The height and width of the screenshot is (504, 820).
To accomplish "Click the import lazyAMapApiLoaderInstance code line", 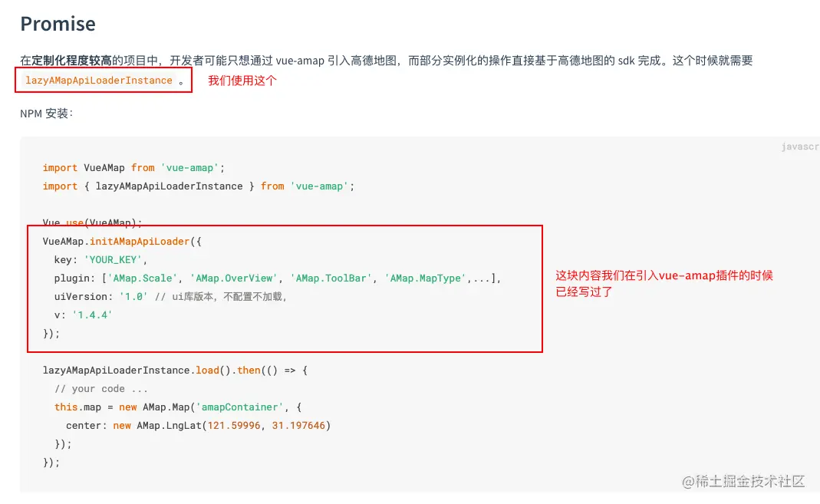I will [x=199, y=186].
